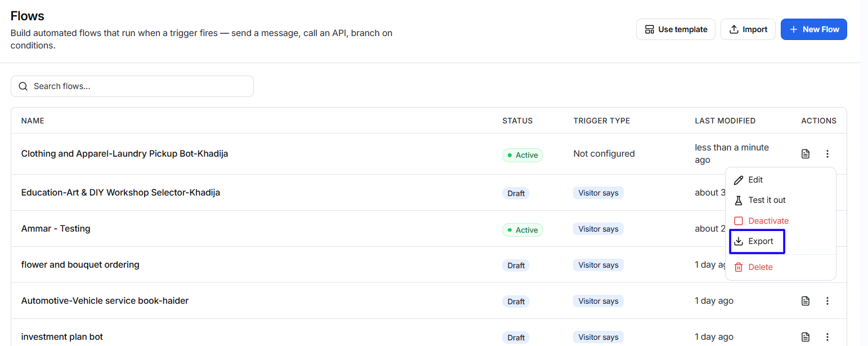
Task: Open the three-dot menu for Clothing and Apparel flow
Action: point(827,154)
